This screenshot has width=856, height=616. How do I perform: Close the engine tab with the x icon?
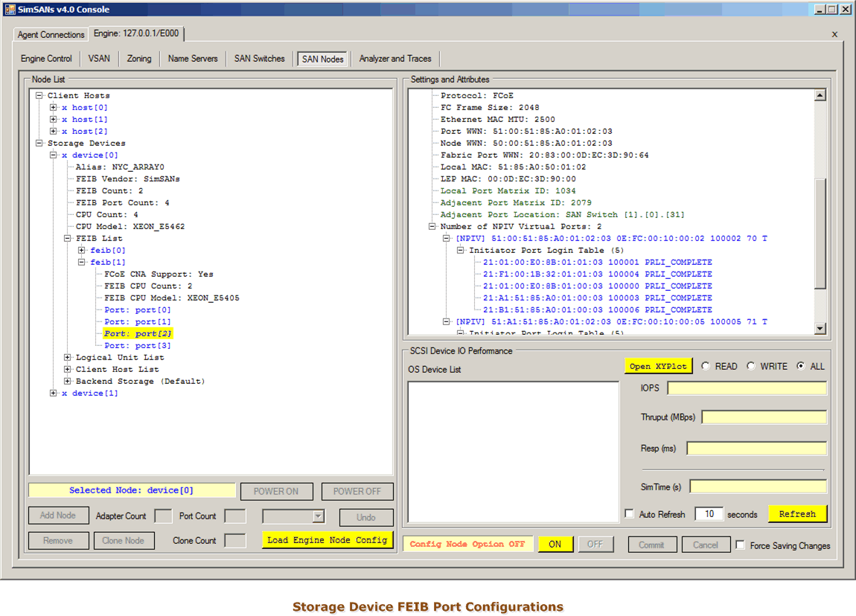click(x=834, y=34)
